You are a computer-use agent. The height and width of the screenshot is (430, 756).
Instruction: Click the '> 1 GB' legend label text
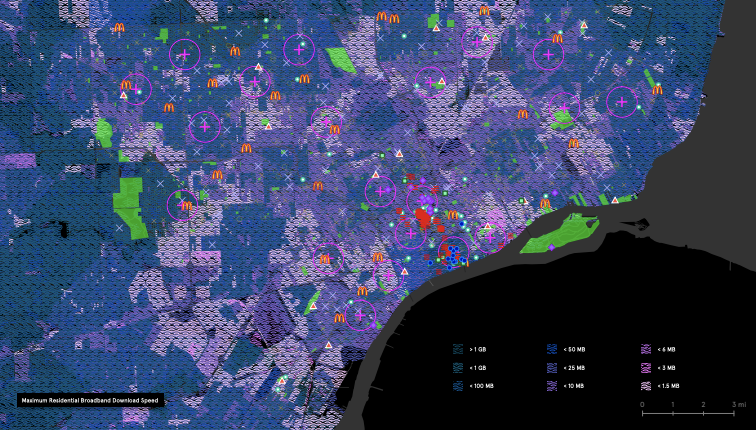tap(477, 349)
